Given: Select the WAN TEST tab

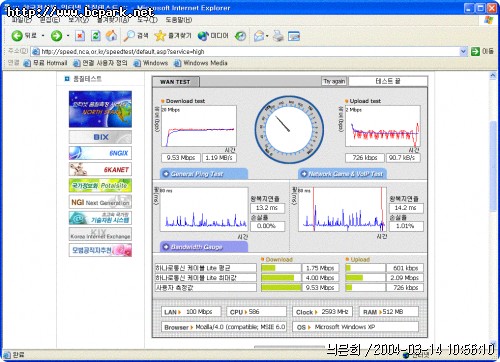Looking at the screenshot, I should [x=175, y=82].
